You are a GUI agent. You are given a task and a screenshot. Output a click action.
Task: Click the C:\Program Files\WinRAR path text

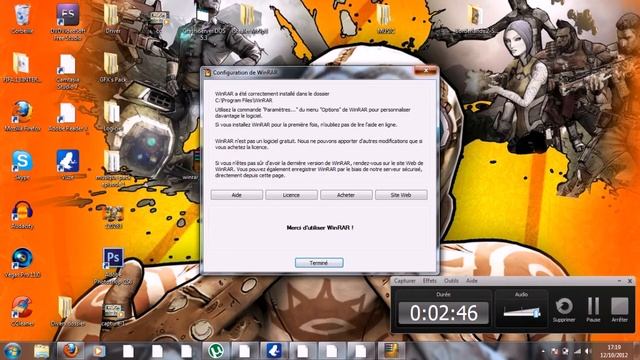pyautogui.click(x=244, y=100)
